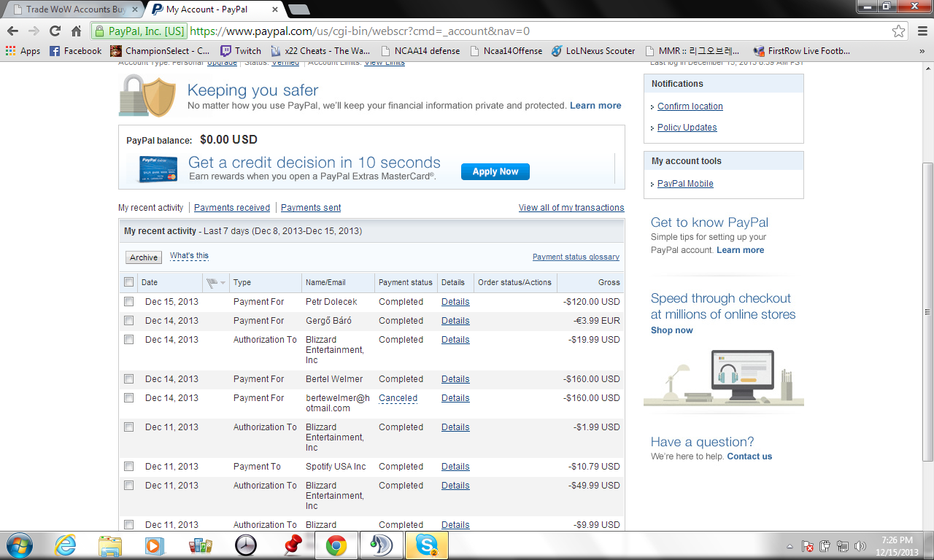Screen dimensions: 934x560
Task: Click the volume speaker tray icon
Action: (860, 545)
